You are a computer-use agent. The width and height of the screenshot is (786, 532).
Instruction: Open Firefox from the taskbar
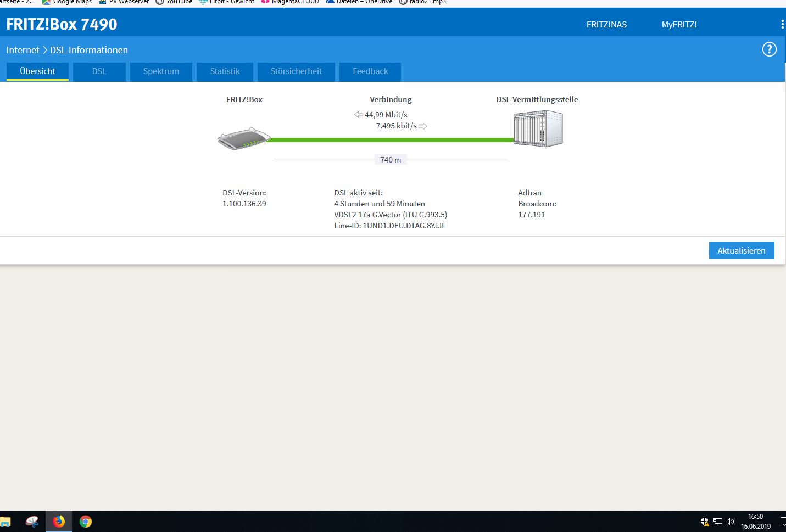coord(59,521)
